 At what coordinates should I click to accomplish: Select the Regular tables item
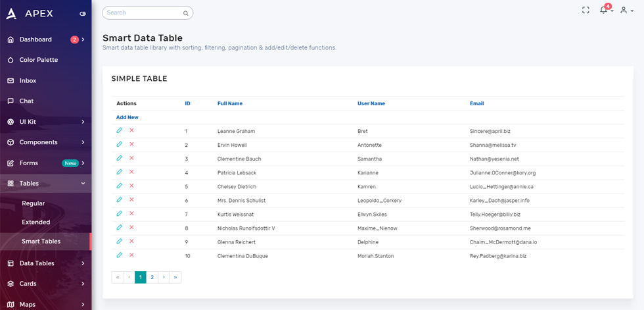(x=34, y=203)
